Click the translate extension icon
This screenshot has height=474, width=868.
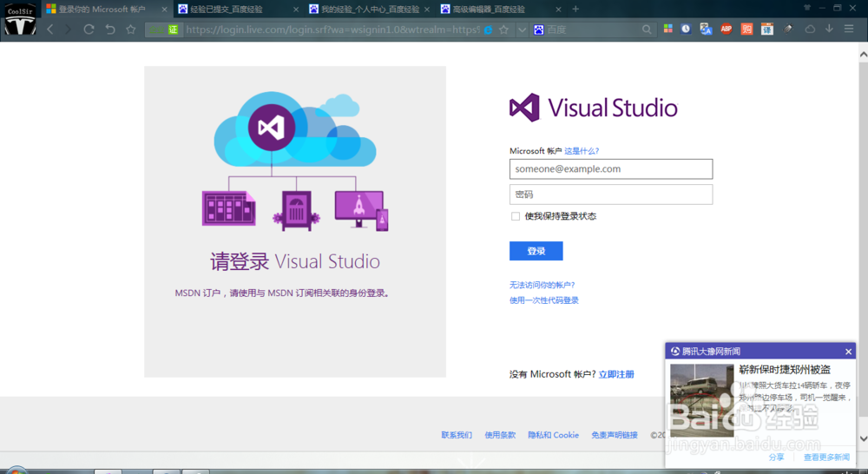pyautogui.click(x=706, y=29)
